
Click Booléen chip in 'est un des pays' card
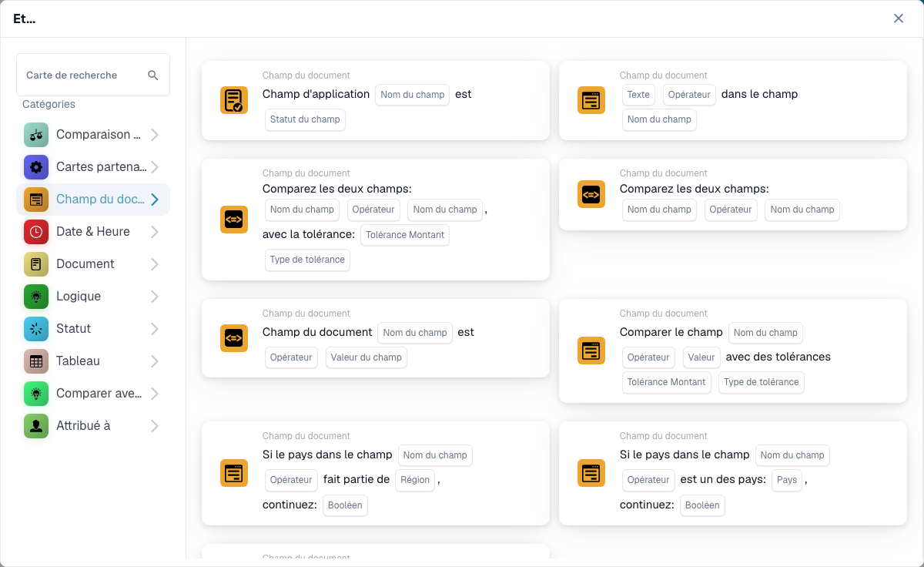(702, 505)
